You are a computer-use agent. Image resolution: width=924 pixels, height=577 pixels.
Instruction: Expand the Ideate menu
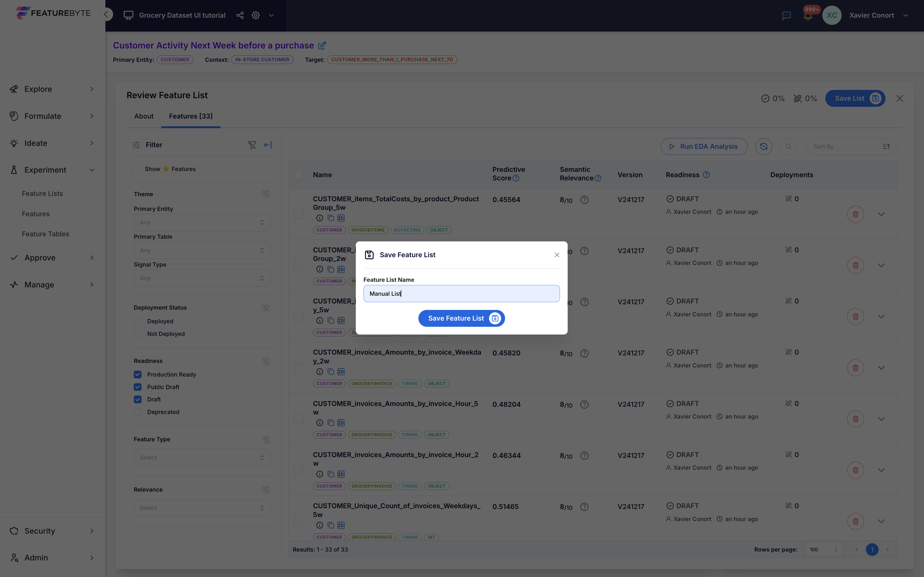(53, 143)
